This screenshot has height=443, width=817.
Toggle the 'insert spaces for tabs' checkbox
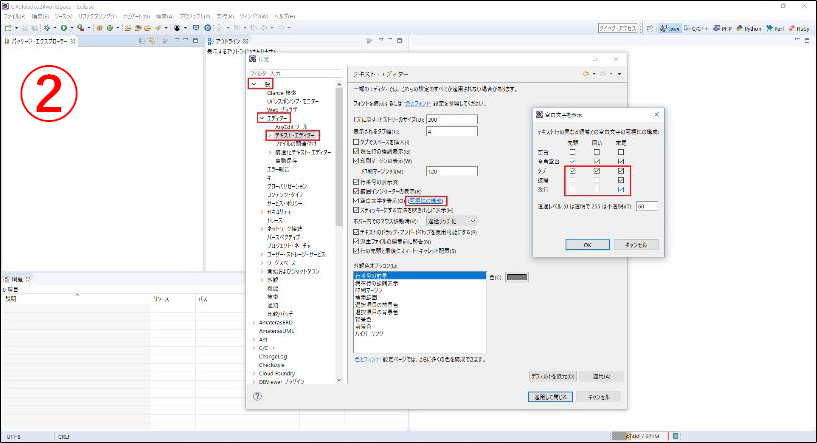356,143
